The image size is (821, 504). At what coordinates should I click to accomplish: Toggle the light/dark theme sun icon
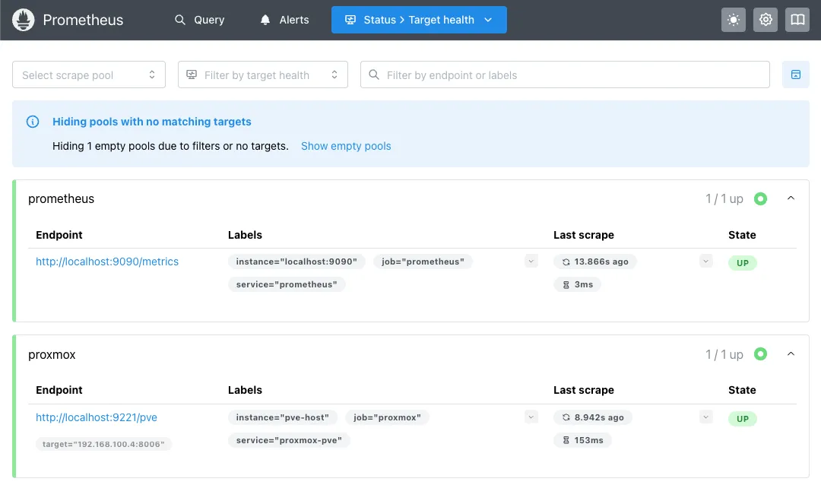point(734,20)
